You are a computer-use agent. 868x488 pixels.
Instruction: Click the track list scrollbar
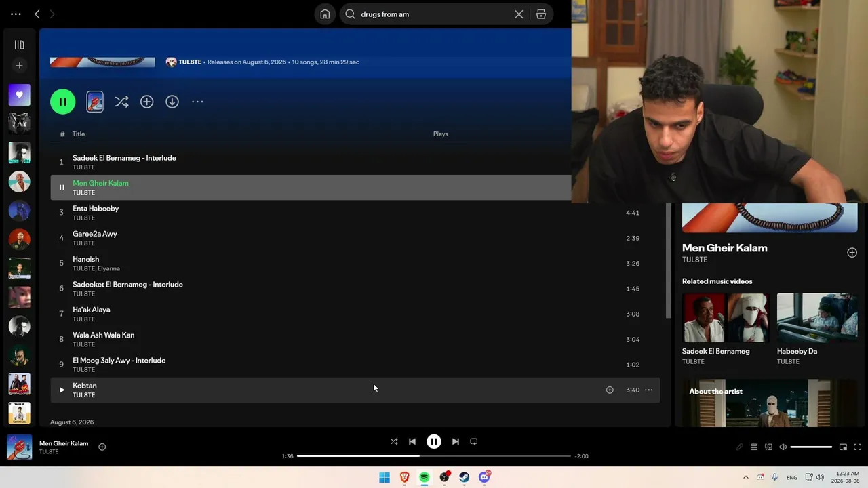click(x=669, y=261)
